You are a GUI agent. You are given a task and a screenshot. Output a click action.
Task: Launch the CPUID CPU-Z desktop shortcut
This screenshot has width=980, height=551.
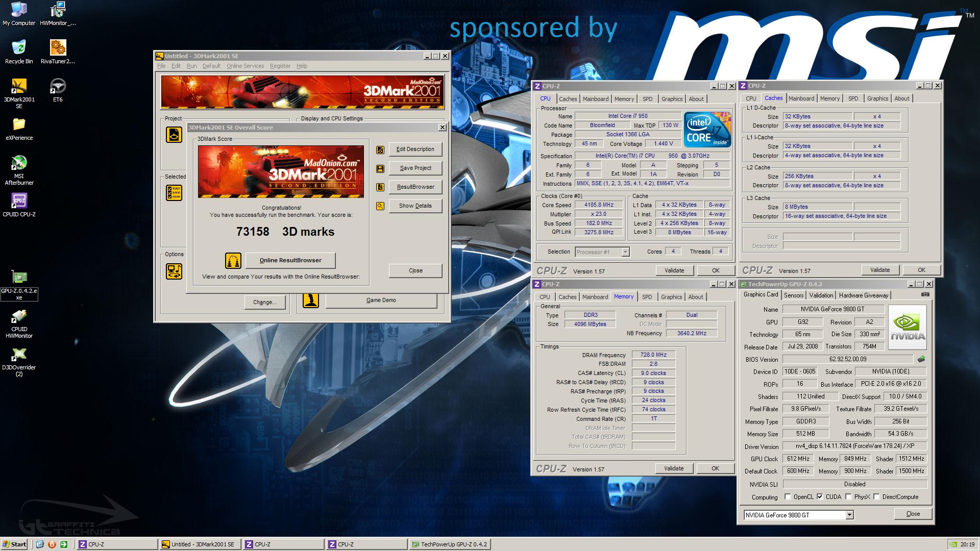[x=19, y=205]
